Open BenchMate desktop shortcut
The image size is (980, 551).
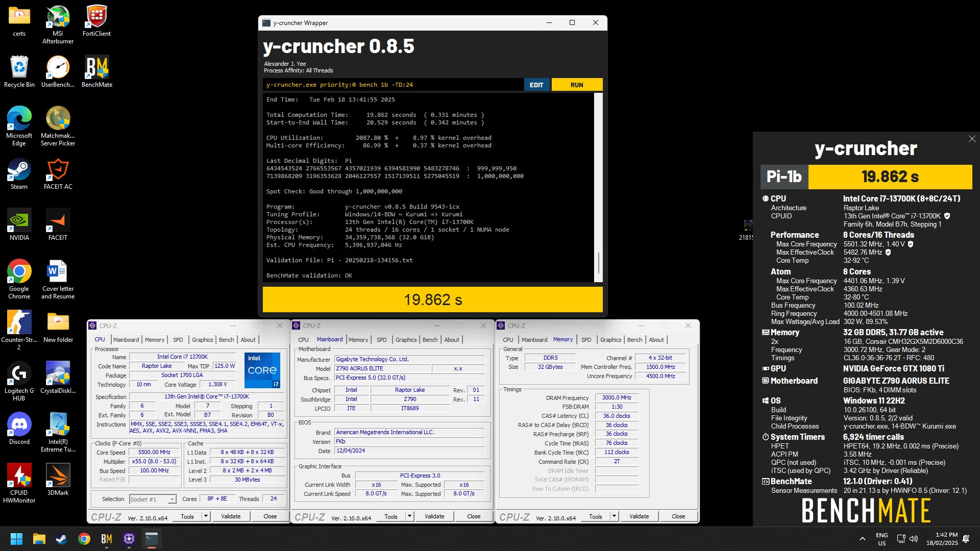96,72
